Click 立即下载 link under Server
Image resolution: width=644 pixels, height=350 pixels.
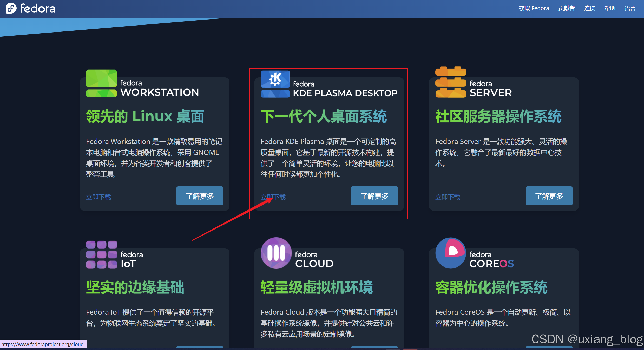coord(448,197)
